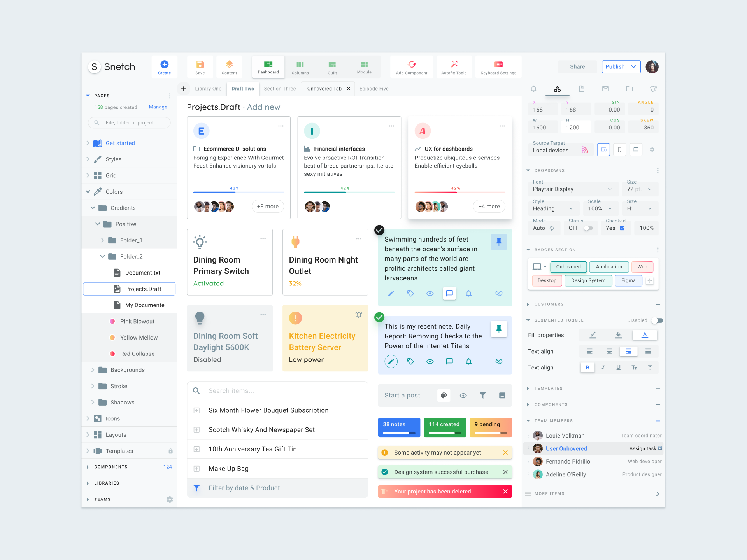The height and width of the screenshot is (560, 747).
Task: Open the Font dropdown showing Playfair Display
Action: pyautogui.click(x=573, y=189)
